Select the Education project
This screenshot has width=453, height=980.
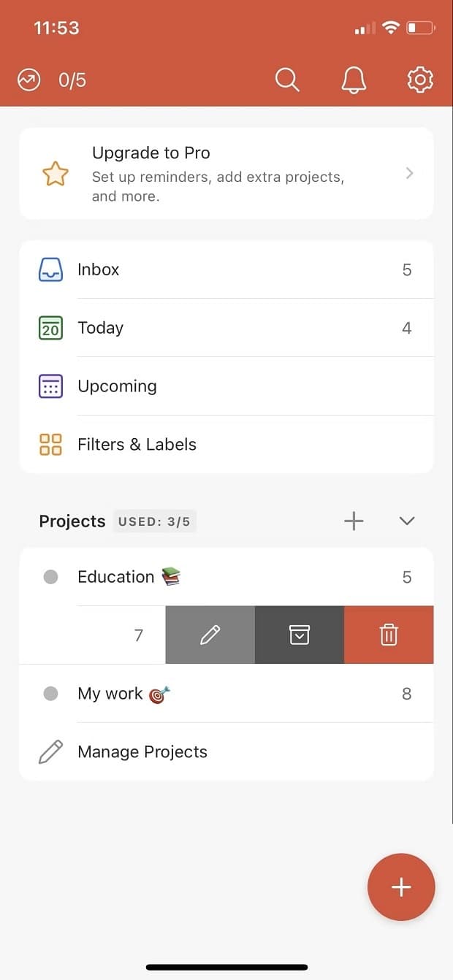click(x=117, y=577)
